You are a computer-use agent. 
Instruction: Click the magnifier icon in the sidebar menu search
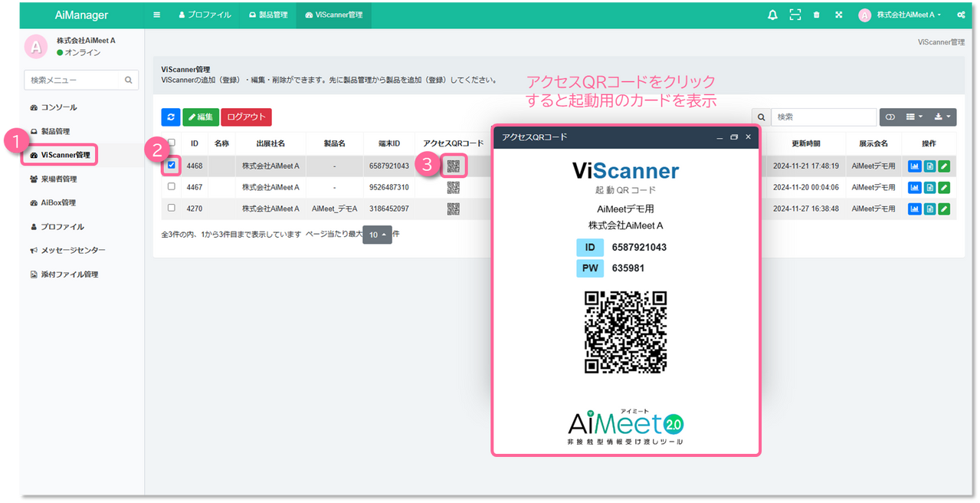click(129, 80)
